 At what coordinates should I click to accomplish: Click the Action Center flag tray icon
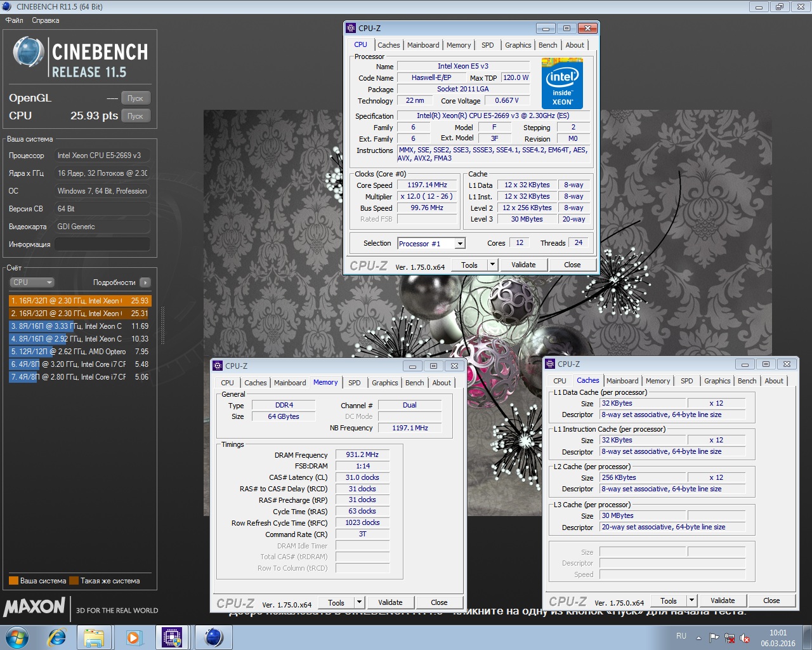coord(714,637)
